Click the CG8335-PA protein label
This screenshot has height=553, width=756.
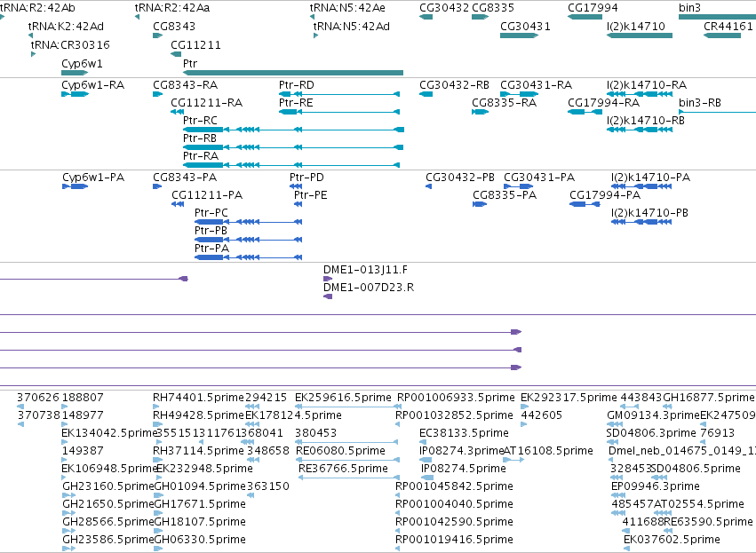505,195
